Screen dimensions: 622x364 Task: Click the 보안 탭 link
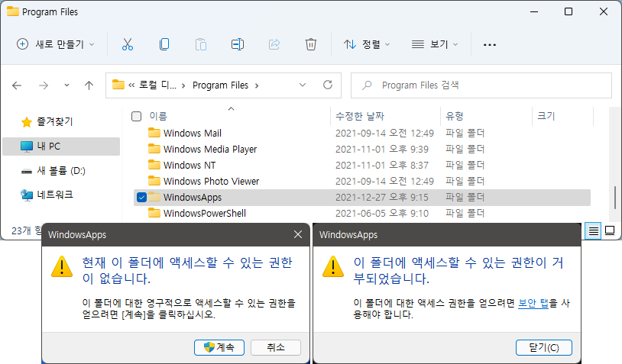click(x=533, y=304)
